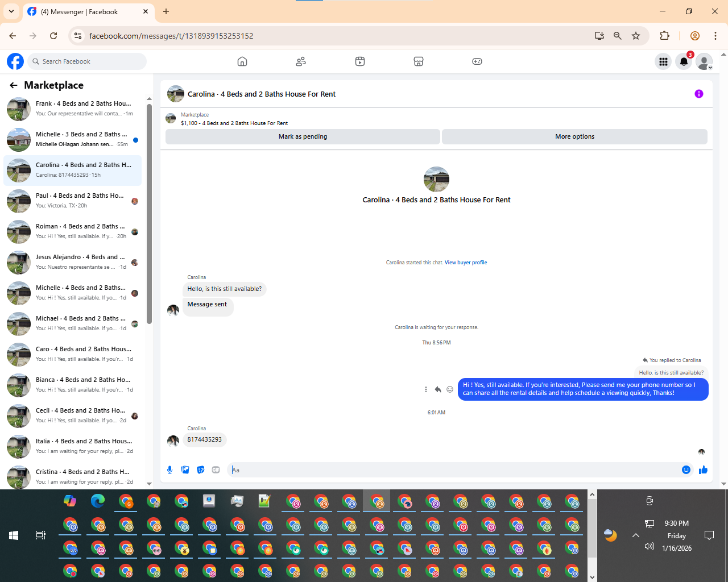The image size is (728, 582).
Task: Open browser zoom magnifier icon
Action: click(617, 36)
